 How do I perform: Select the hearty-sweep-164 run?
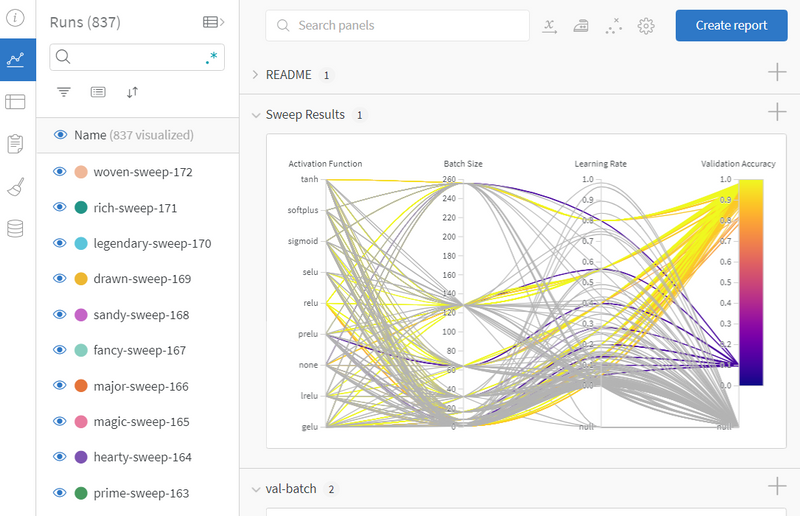point(142,457)
